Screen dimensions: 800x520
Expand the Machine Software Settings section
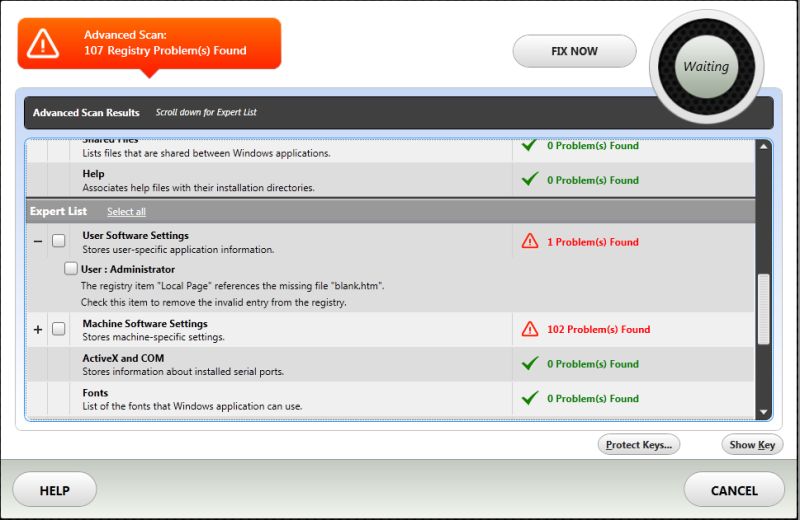point(38,330)
